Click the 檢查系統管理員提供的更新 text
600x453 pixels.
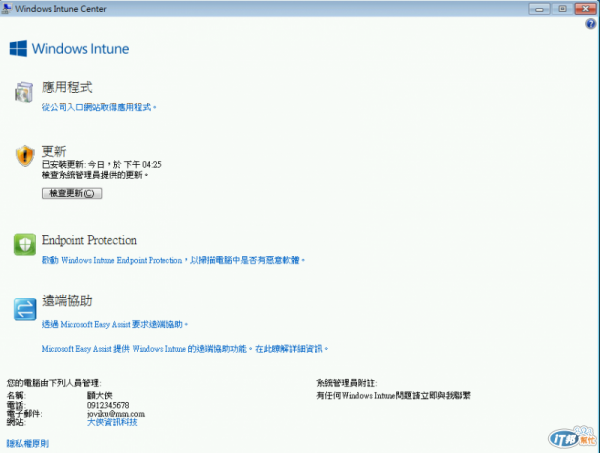click(95, 175)
